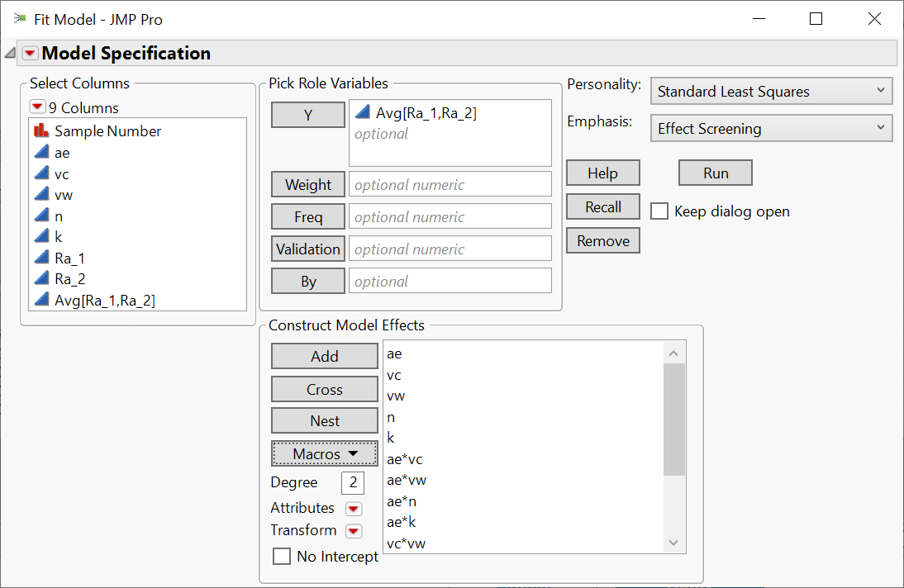Image resolution: width=904 pixels, height=588 pixels.
Task: Enable the Keep dialog open checkbox
Action: pos(659,211)
